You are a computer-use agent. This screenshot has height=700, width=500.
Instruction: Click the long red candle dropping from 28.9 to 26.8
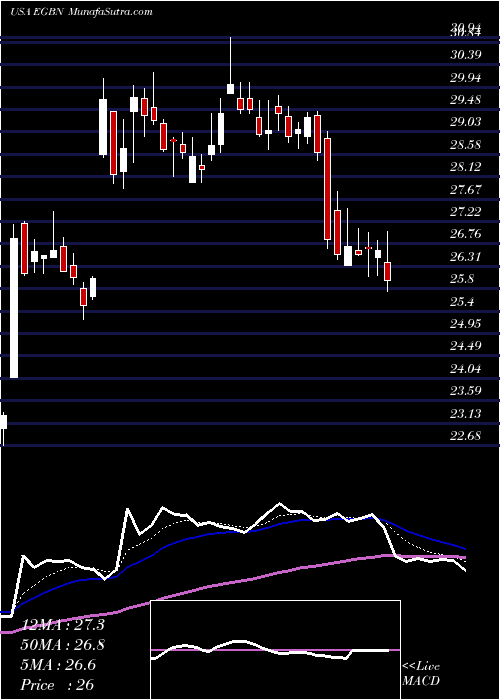pyautogui.click(x=328, y=189)
